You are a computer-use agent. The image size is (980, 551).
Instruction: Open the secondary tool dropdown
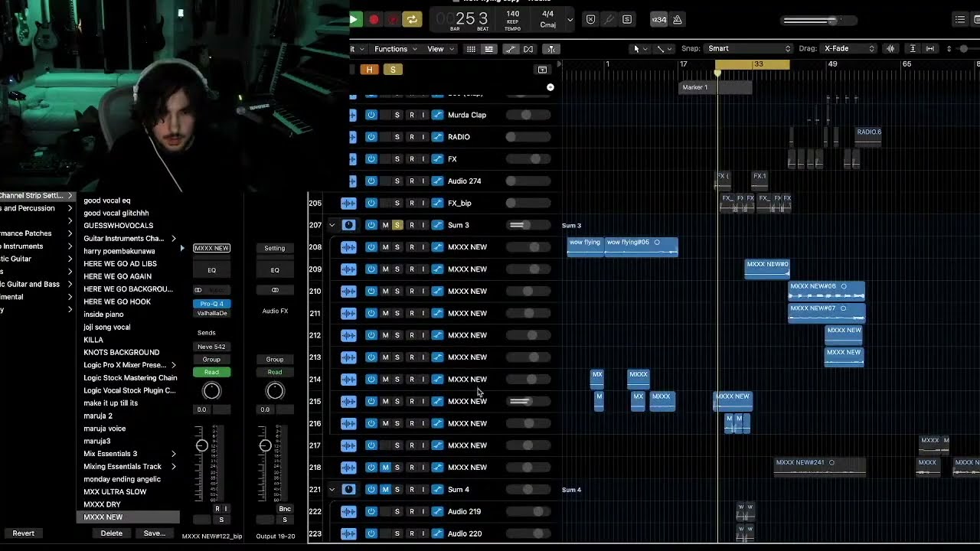pos(662,49)
